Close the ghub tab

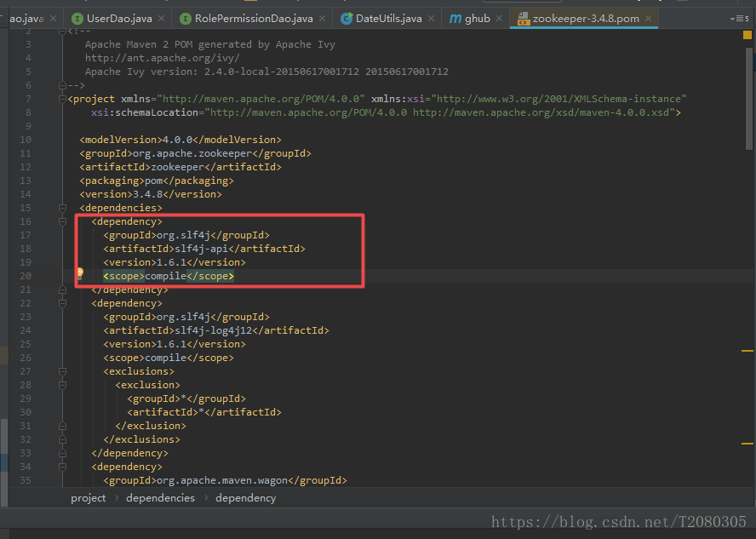point(499,19)
